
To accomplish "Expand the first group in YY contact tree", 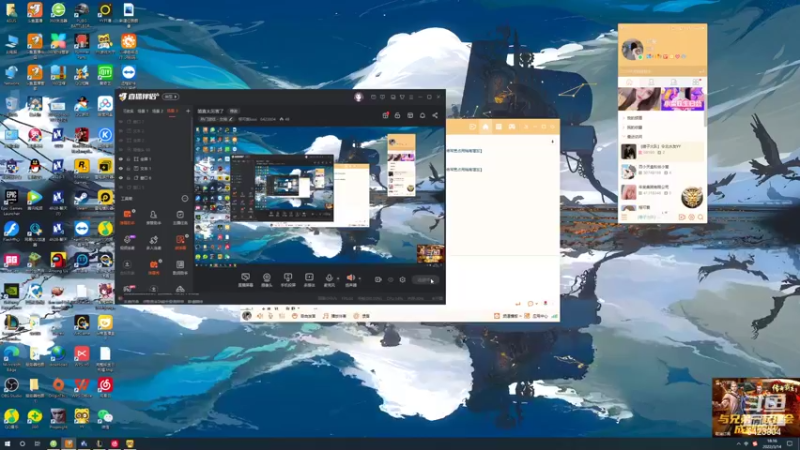I will pos(624,118).
